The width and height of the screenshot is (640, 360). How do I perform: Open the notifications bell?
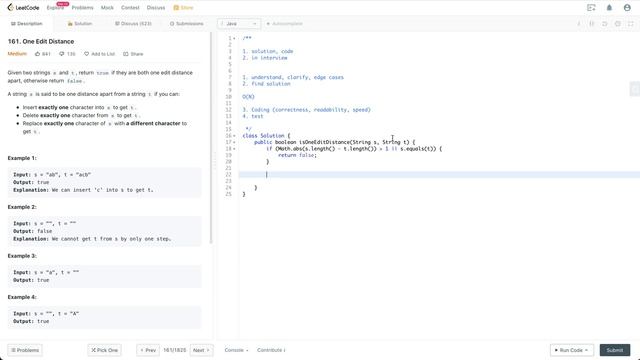tap(609, 7)
